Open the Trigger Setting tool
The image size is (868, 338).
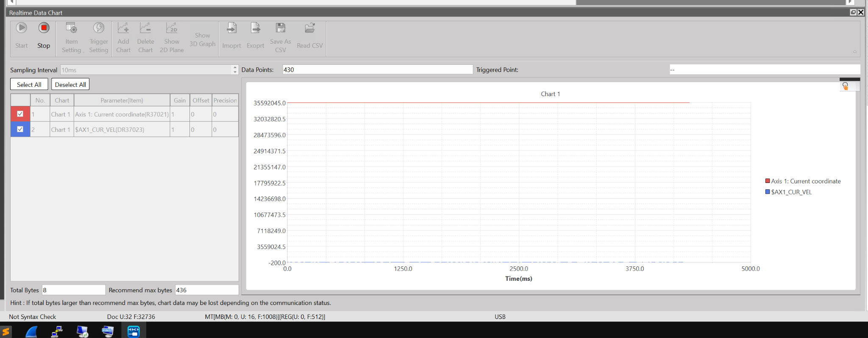pyautogui.click(x=99, y=28)
